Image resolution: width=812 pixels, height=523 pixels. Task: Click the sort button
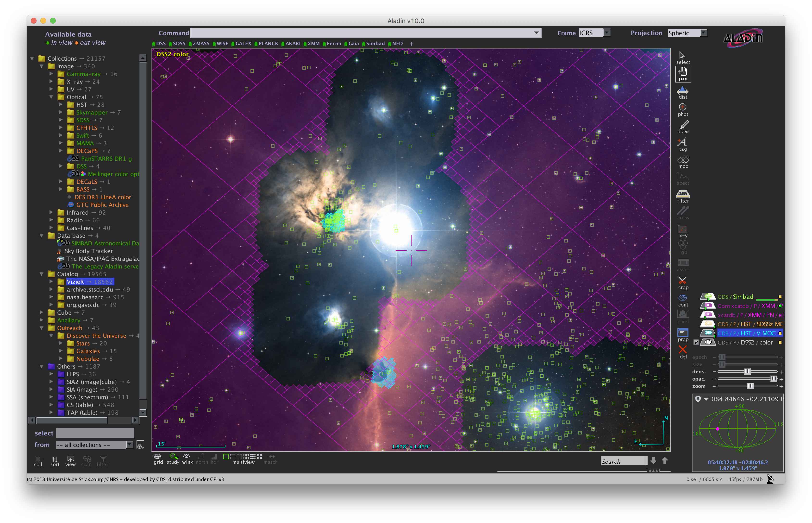55,461
